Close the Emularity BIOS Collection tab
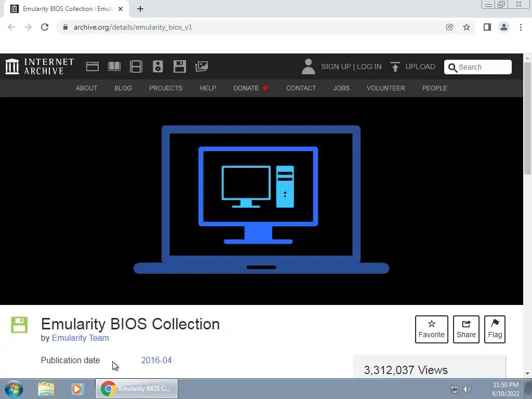532x399 pixels. [x=121, y=9]
